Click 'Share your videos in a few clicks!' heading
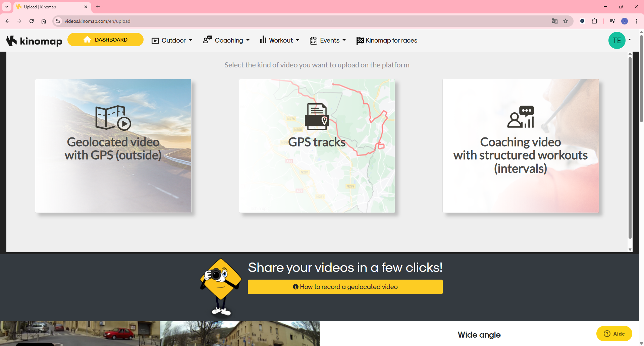 tap(345, 268)
